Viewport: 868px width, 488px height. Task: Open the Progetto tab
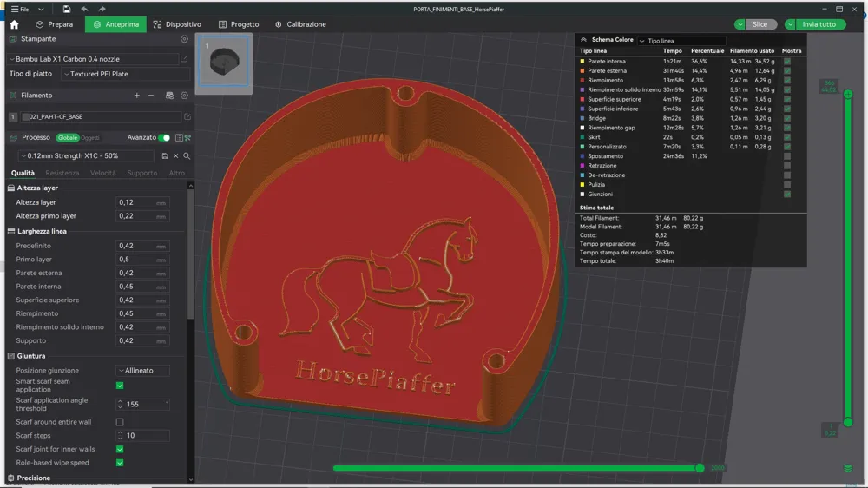pyautogui.click(x=239, y=24)
